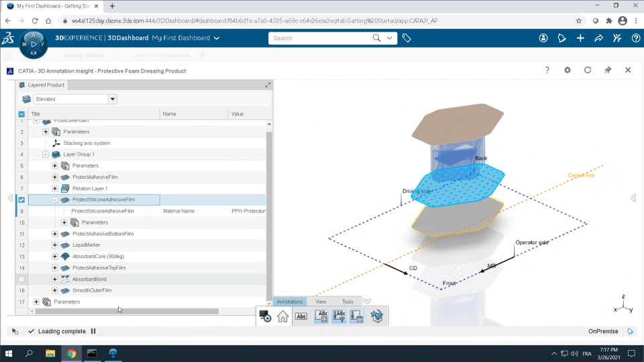Screen dimensions: 644x362
Task: Switch to the Tools tab
Action: pyautogui.click(x=347, y=301)
